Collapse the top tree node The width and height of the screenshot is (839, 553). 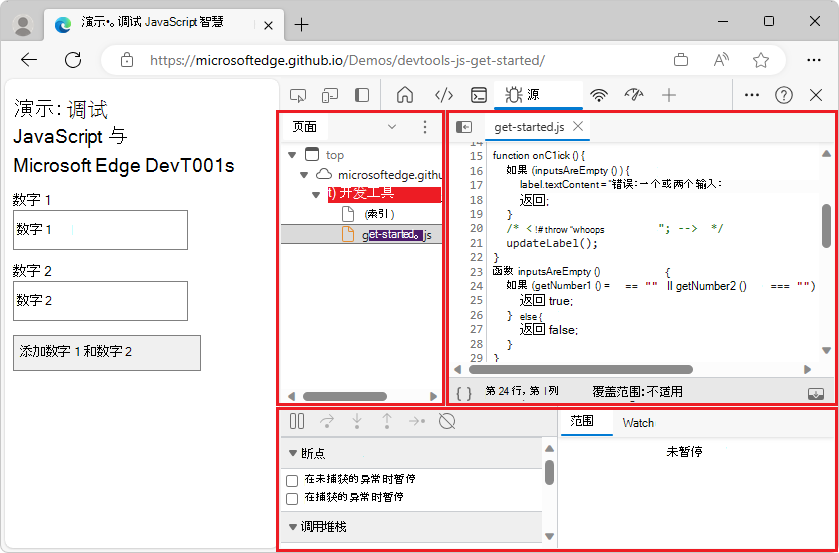pyautogui.click(x=292, y=155)
